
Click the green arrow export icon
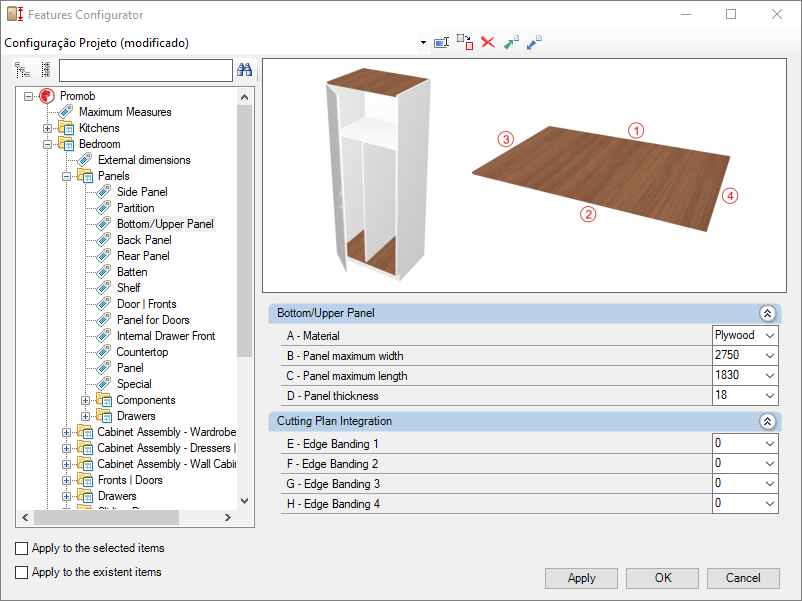point(511,42)
